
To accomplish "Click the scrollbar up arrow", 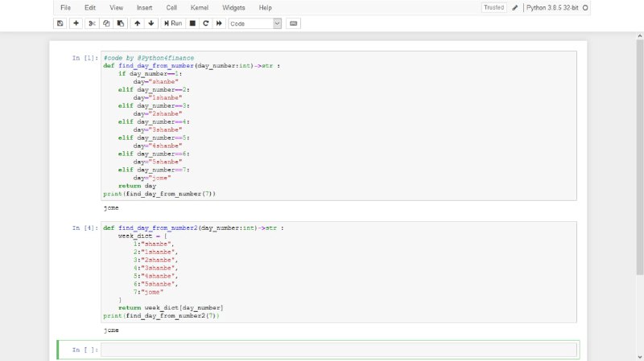I will [x=640, y=36].
